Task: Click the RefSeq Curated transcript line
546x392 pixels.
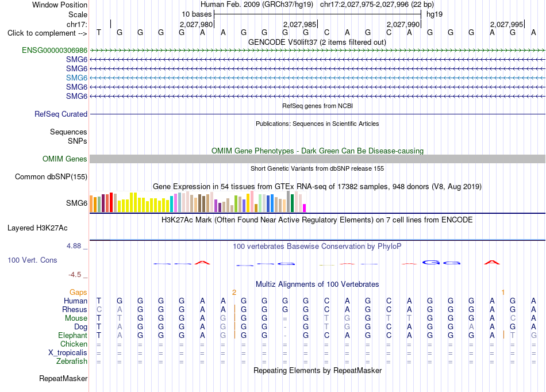Action: point(317,114)
